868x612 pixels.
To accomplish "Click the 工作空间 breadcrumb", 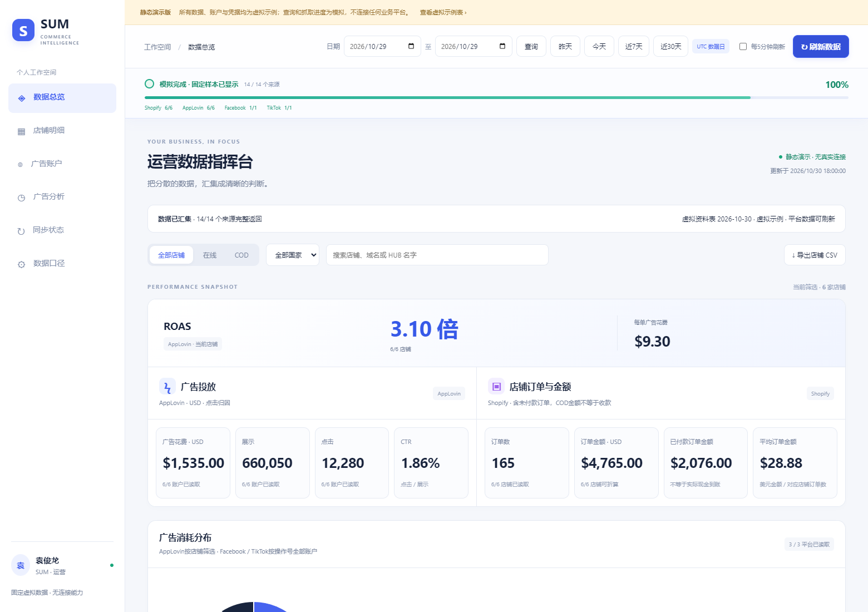I will click(157, 47).
